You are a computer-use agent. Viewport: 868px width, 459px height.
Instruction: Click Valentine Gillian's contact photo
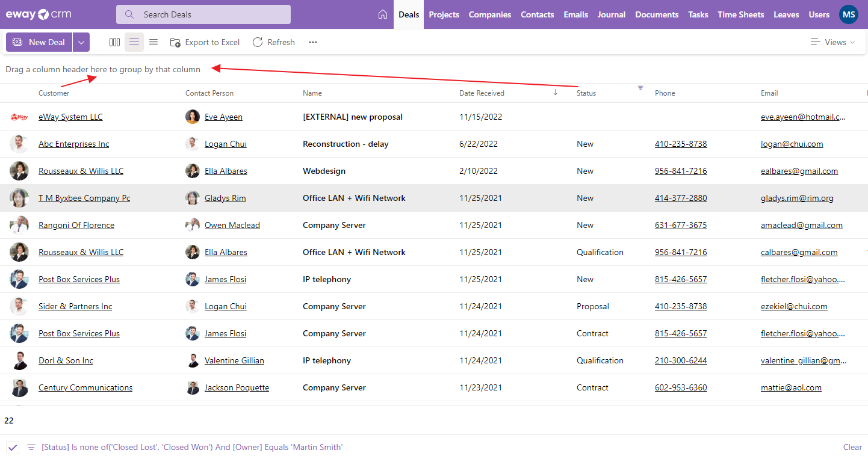[193, 360]
